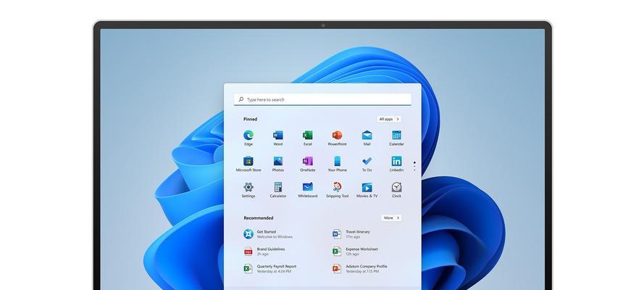Open Microsoft Store
The image size is (644, 290).
tap(248, 164)
